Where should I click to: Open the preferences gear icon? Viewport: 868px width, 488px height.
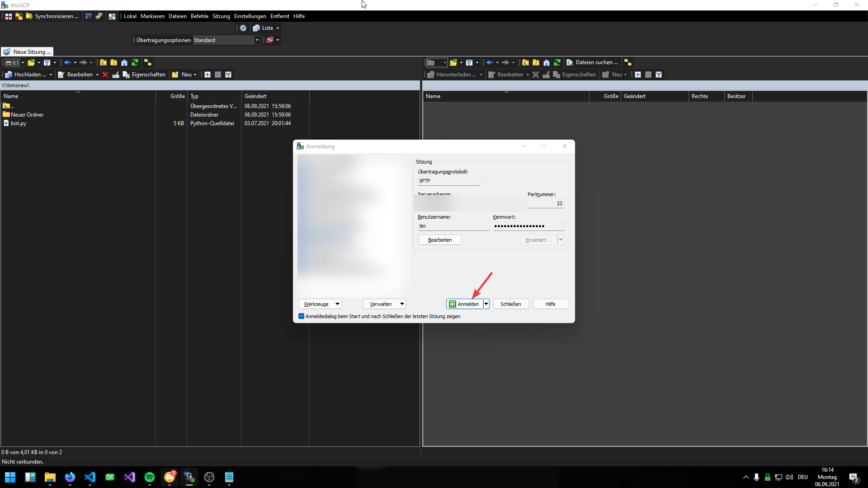[243, 28]
